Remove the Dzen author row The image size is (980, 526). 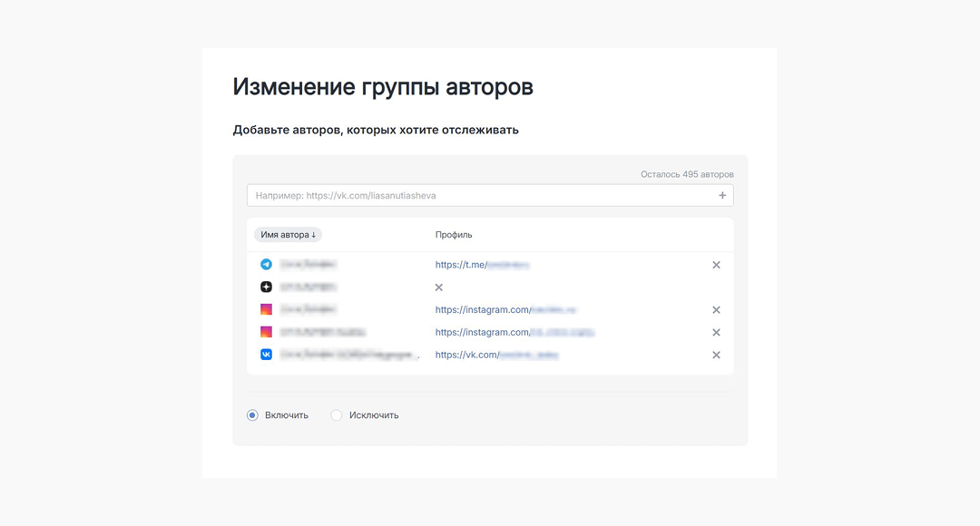[439, 287]
